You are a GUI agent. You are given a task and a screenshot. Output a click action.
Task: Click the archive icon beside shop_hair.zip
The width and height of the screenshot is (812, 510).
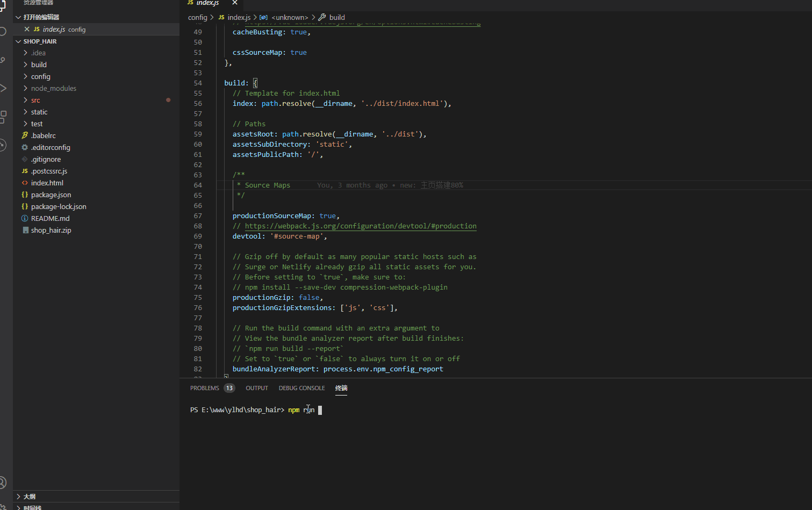pos(25,230)
